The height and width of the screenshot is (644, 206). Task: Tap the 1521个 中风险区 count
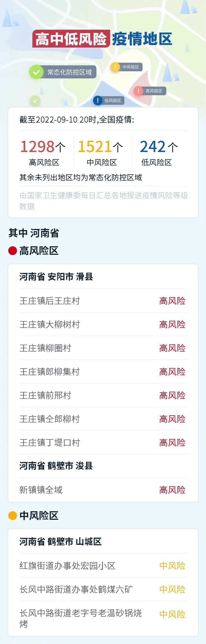point(101,152)
